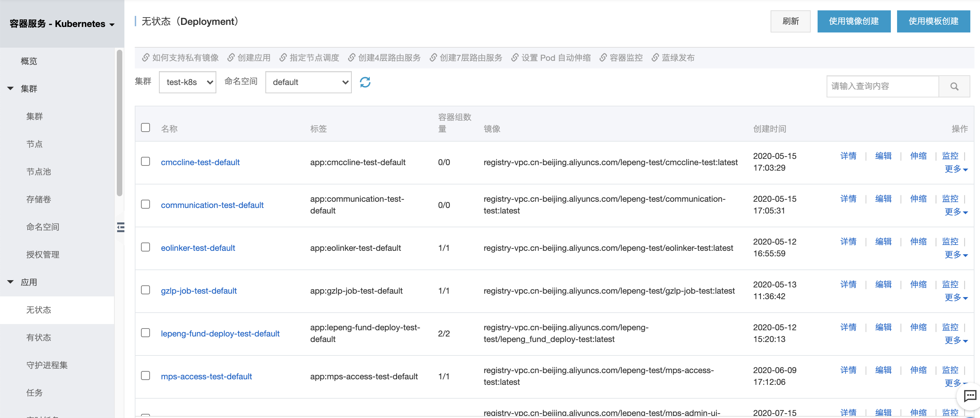
Task: Click the search magnifier icon
Action: [954, 86]
